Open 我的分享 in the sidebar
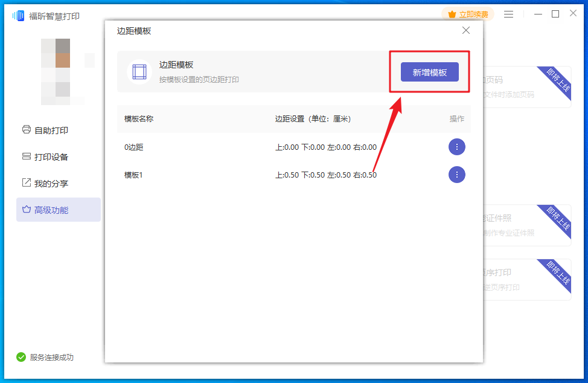 pyautogui.click(x=51, y=183)
